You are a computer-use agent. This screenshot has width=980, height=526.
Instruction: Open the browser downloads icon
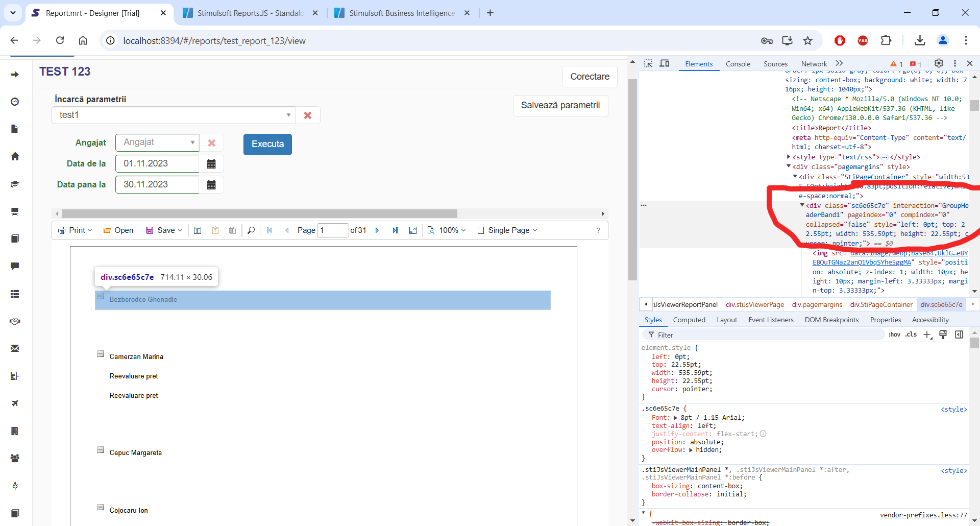[920, 40]
